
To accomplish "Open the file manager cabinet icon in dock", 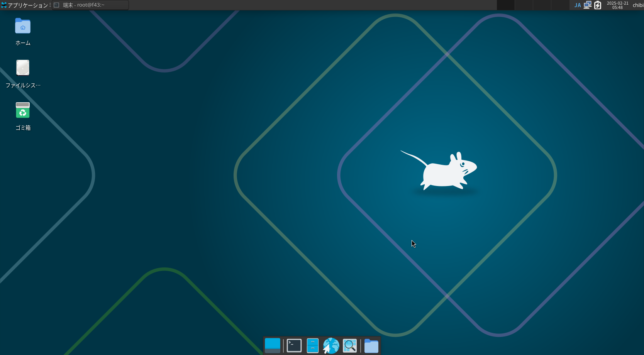I will [x=312, y=346].
